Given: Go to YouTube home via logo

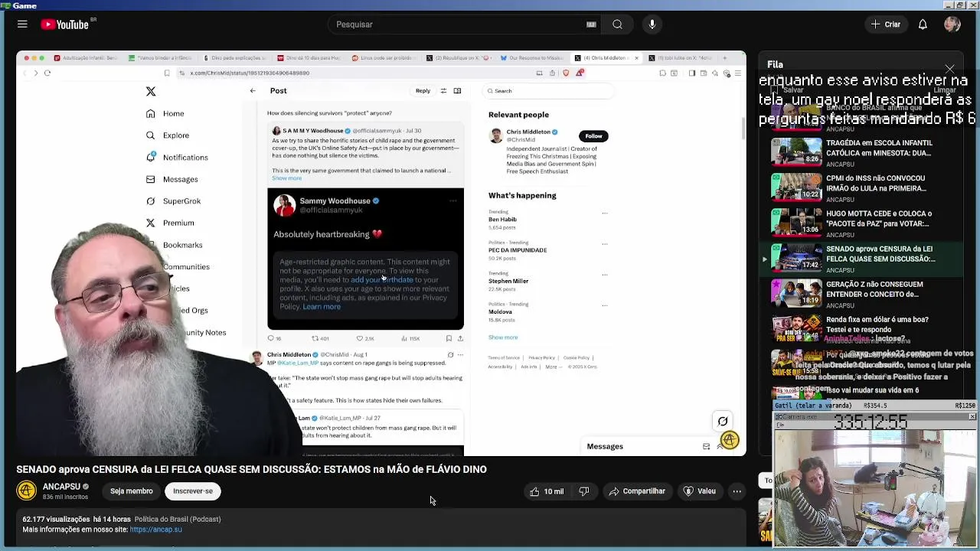Looking at the screenshot, I should click(x=64, y=24).
